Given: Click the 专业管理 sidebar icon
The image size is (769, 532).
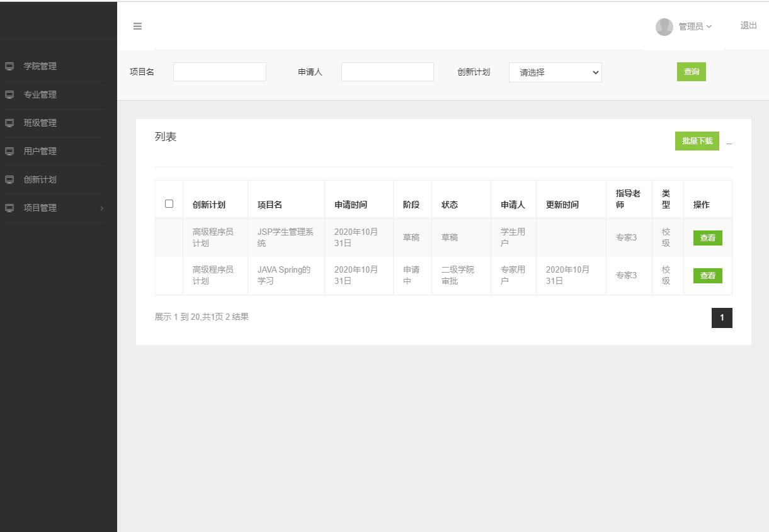Looking at the screenshot, I should pyautogui.click(x=9, y=94).
